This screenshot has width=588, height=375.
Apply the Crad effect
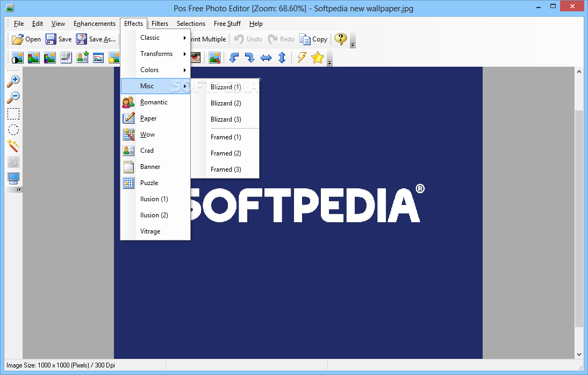coord(155,151)
